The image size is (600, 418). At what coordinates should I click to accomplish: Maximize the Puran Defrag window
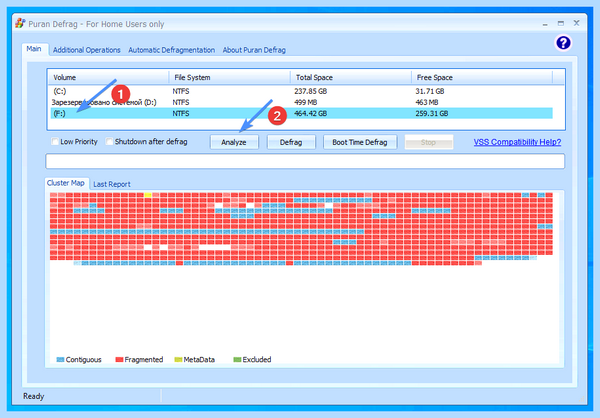point(561,24)
